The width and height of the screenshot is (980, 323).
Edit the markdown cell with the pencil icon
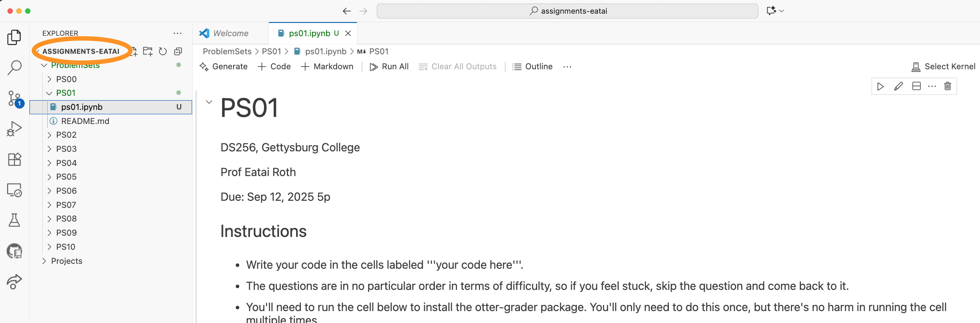coord(898,86)
